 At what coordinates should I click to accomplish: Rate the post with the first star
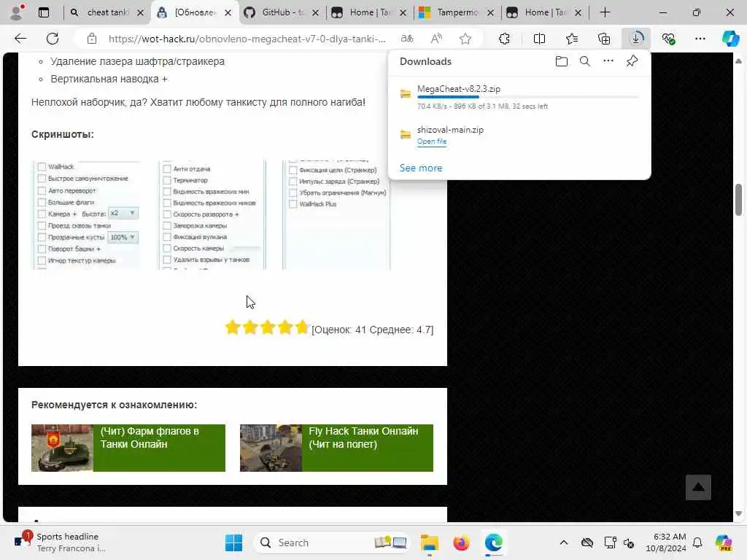click(x=233, y=327)
